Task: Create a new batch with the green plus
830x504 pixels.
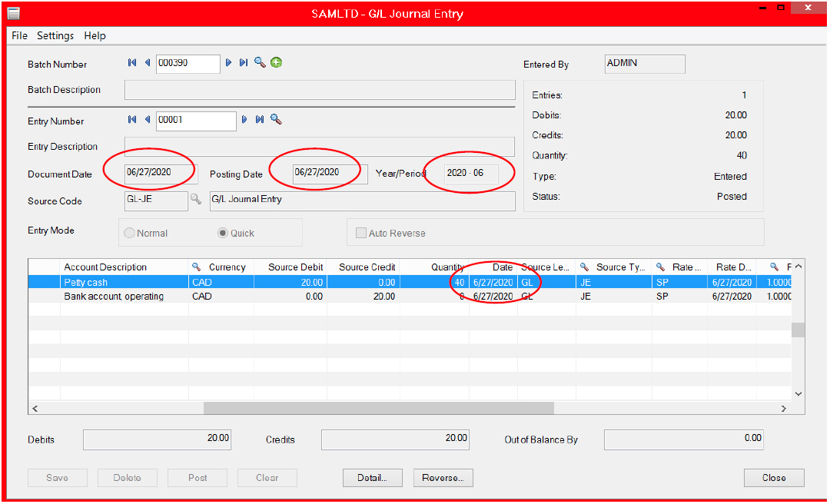Action: click(x=276, y=63)
